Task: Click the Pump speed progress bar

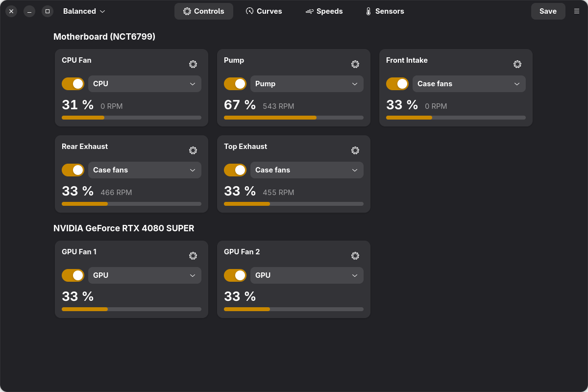Action: (x=294, y=118)
